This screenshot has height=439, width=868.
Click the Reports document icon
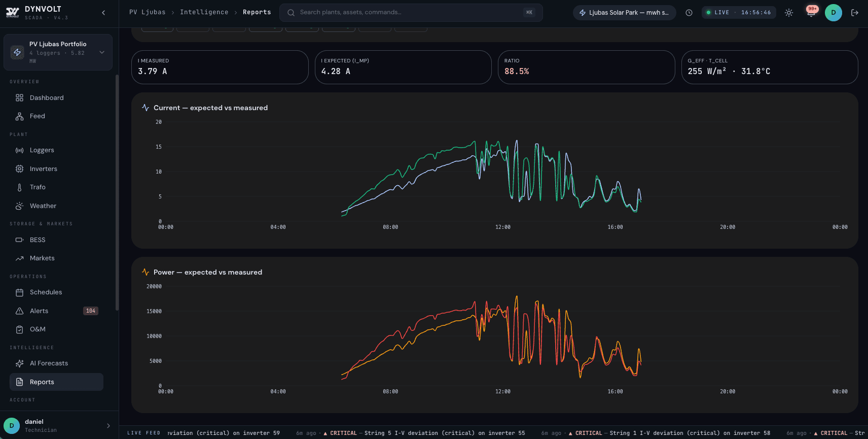click(19, 382)
